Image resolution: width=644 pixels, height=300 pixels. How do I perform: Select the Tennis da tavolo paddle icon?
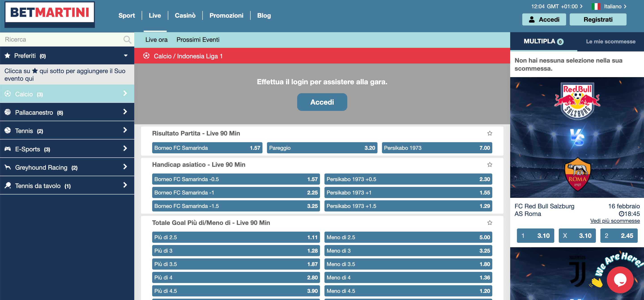(x=8, y=185)
